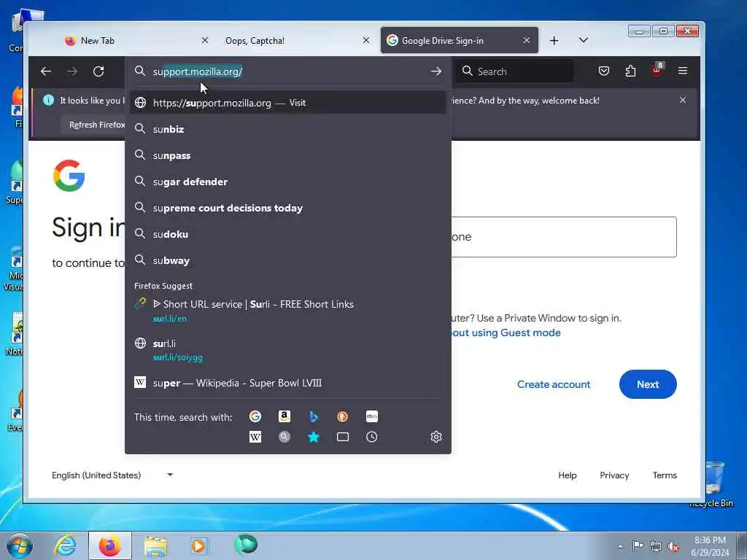Open a new tab with plus button

pos(554,41)
